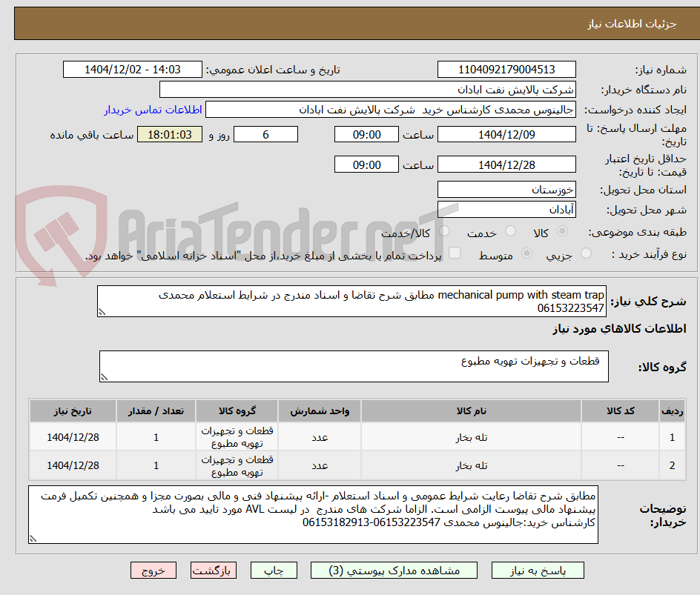Click item name تله بخار in row 1
Image resolution: width=700 pixels, height=595 pixels.
click(472, 438)
